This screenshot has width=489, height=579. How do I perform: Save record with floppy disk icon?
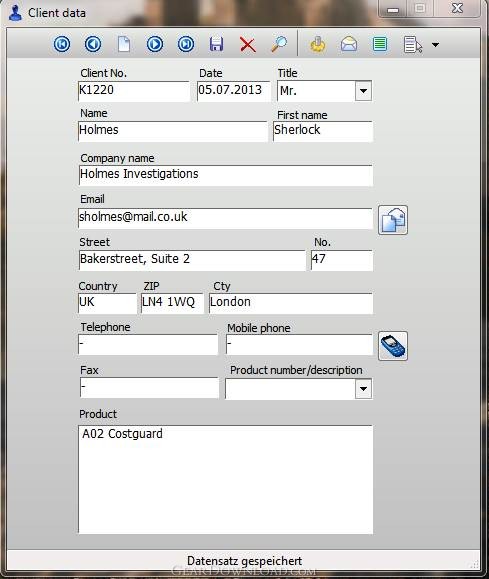pyautogui.click(x=216, y=44)
